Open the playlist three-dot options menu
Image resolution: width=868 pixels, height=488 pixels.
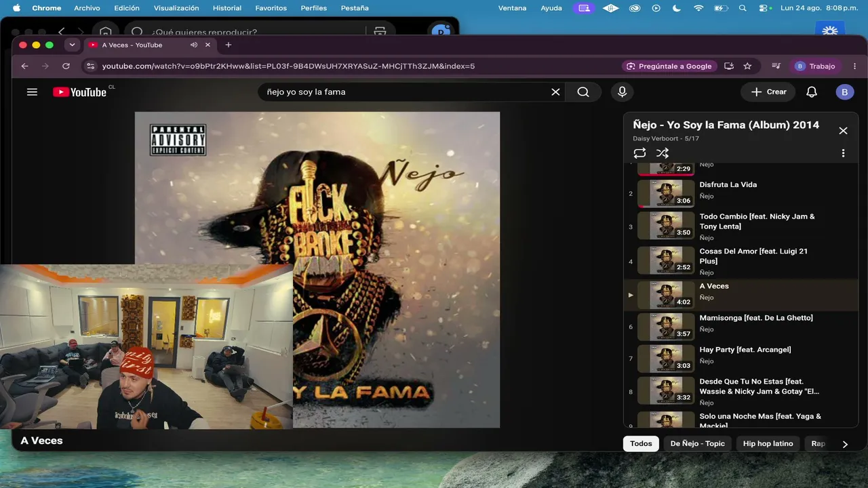(843, 153)
